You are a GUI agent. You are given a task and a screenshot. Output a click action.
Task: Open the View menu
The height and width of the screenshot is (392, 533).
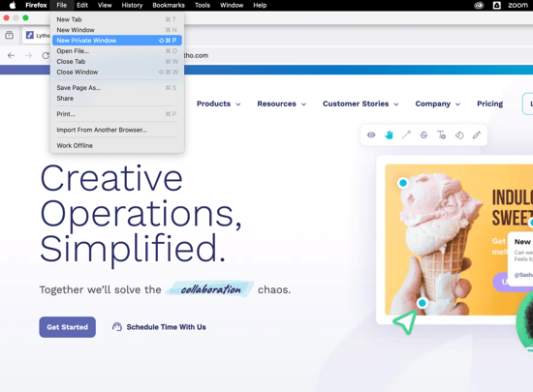(x=105, y=6)
